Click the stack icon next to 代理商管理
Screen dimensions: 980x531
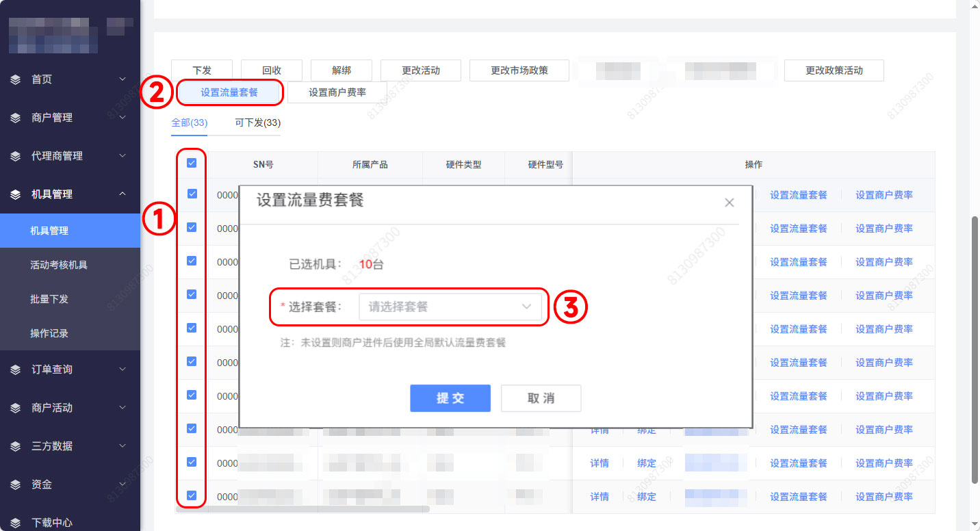coord(16,156)
